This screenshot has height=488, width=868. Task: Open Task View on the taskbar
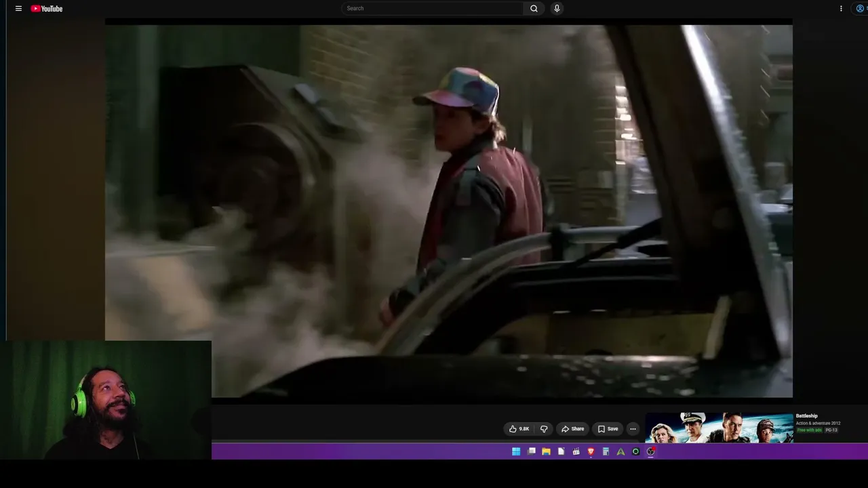point(532,451)
